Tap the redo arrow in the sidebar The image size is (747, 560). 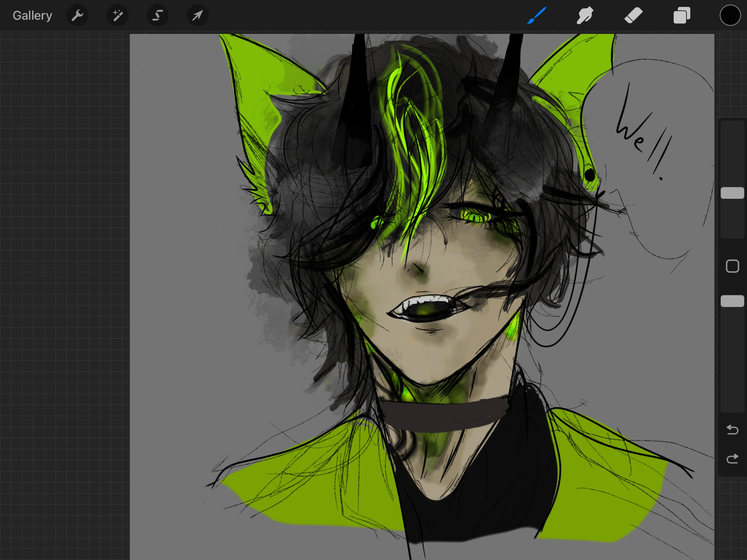(x=732, y=459)
